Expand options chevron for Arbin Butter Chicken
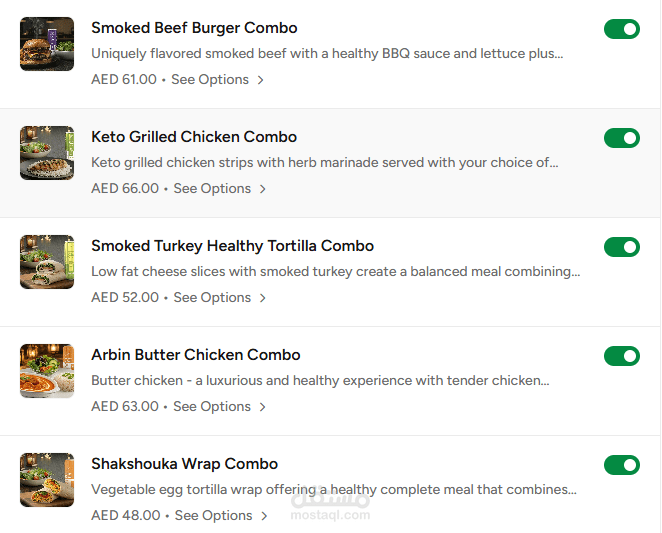The image size is (662, 533). (x=263, y=407)
